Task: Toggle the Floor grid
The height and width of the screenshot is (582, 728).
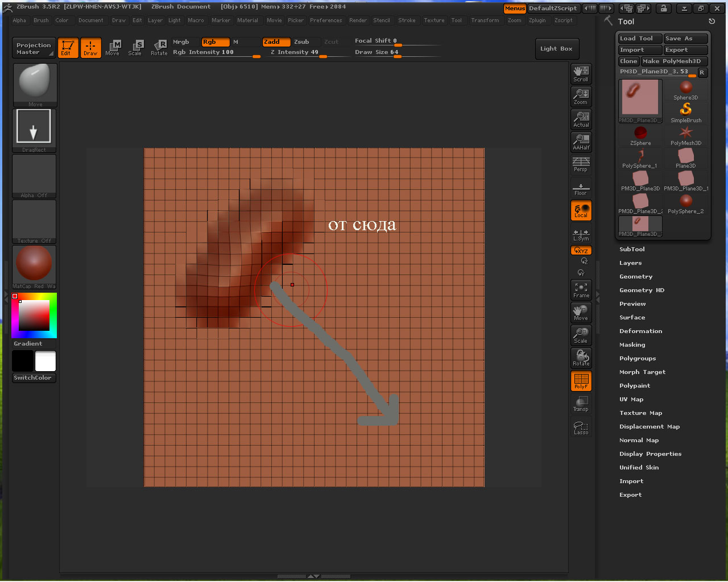Action: [x=581, y=188]
